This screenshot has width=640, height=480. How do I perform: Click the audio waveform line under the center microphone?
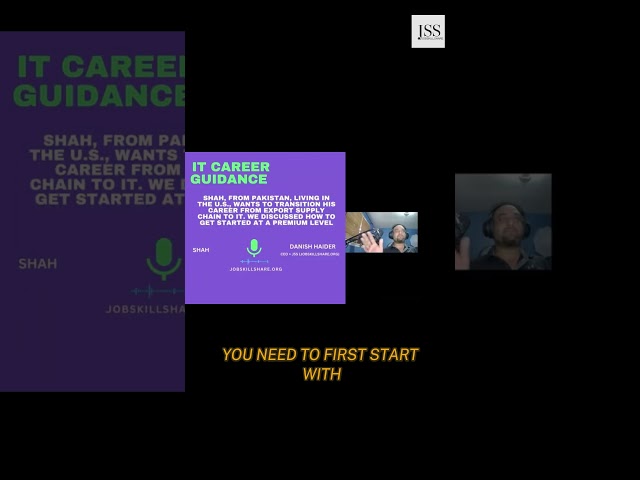[254, 261]
